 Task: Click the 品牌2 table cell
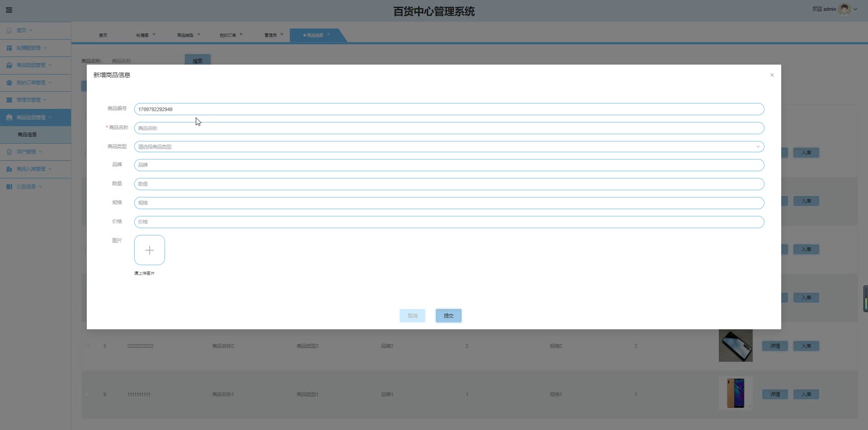point(387,346)
